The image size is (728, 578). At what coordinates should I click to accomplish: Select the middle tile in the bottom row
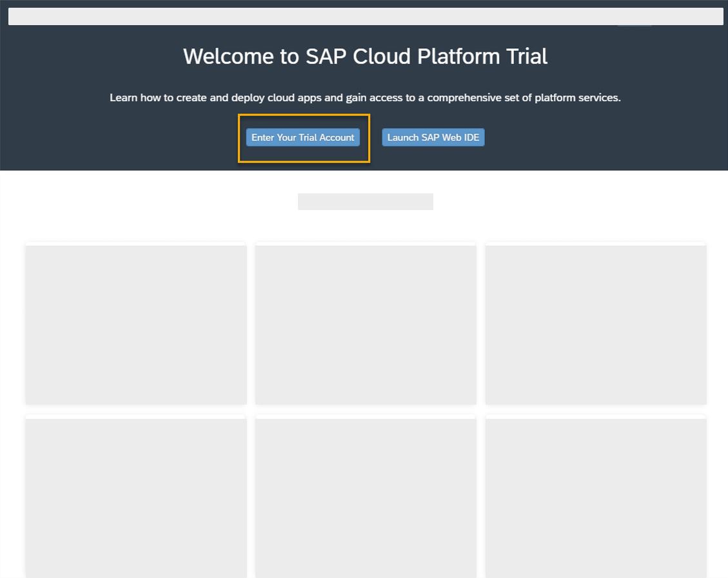[x=366, y=497]
